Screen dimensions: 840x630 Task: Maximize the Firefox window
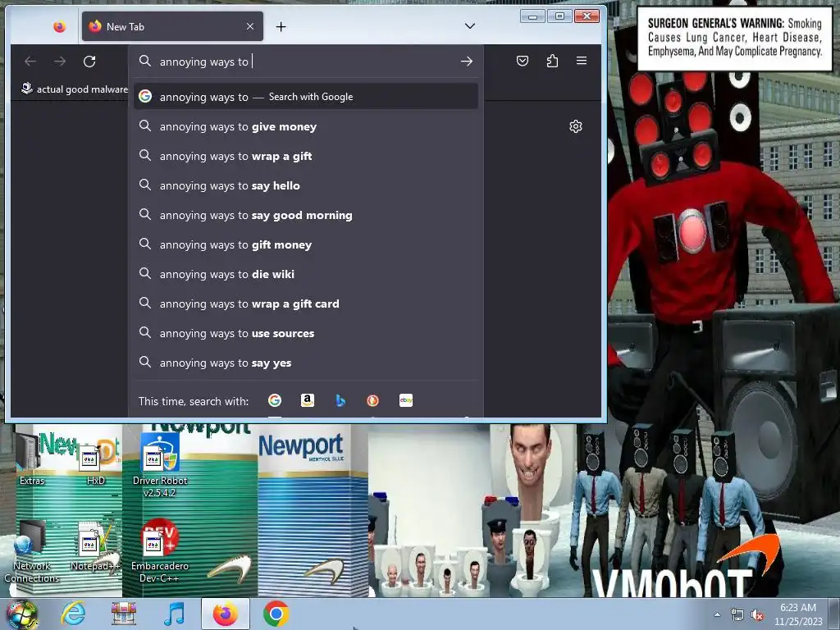(x=559, y=16)
